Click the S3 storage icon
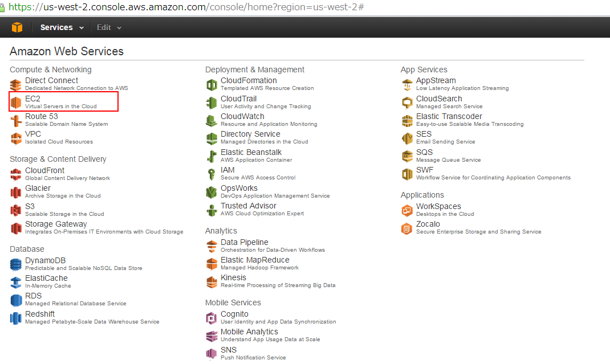Viewport: 610px width, 364px height. (x=16, y=210)
